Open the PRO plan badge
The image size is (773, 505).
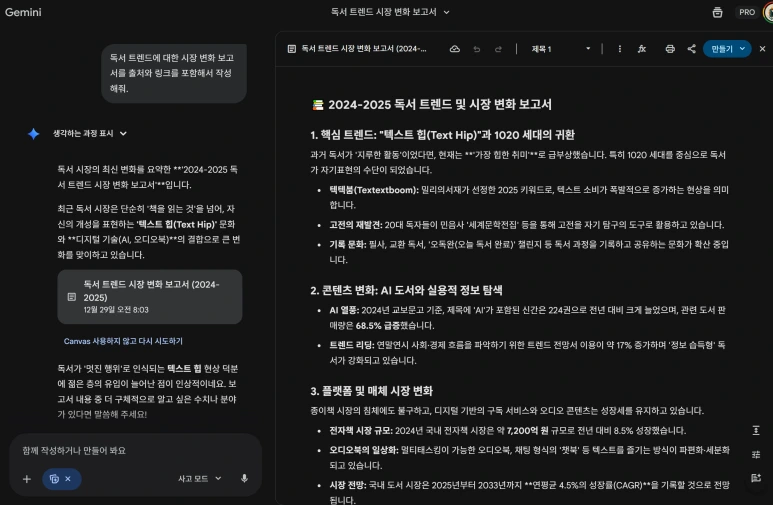(x=747, y=12)
